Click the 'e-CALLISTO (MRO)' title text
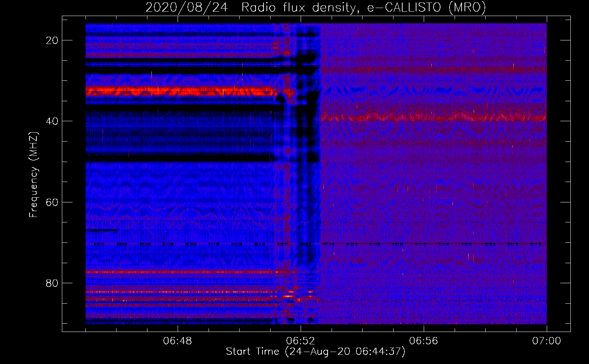The width and height of the screenshot is (589, 364). 426,7
